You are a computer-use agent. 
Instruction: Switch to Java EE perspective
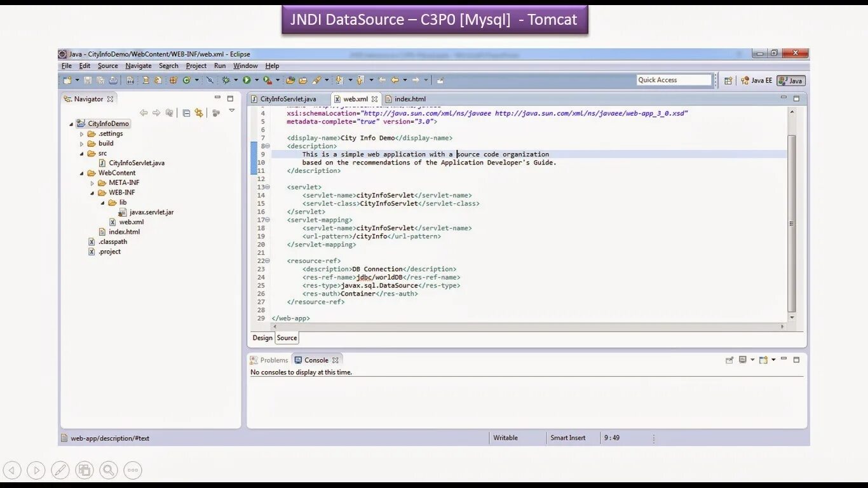coord(756,81)
